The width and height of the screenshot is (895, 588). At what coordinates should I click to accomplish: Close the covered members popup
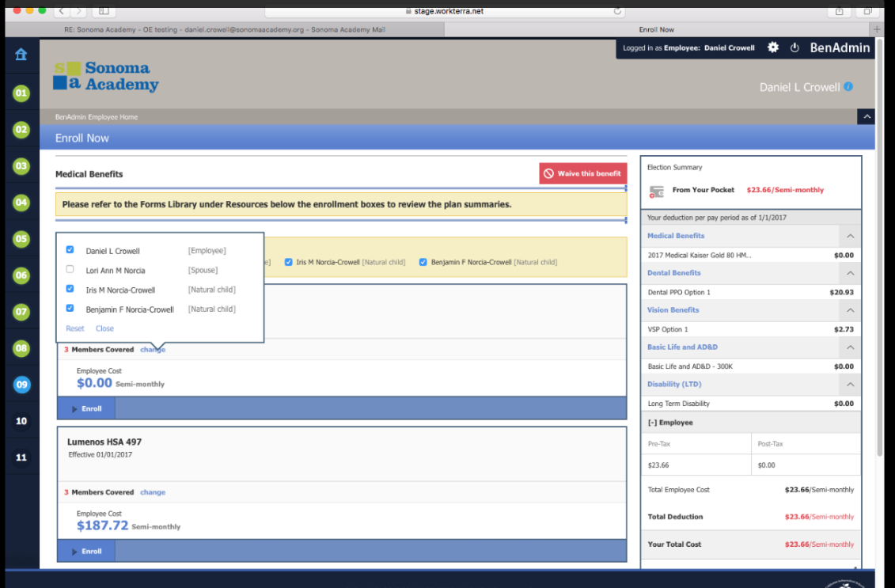click(104, 328)
